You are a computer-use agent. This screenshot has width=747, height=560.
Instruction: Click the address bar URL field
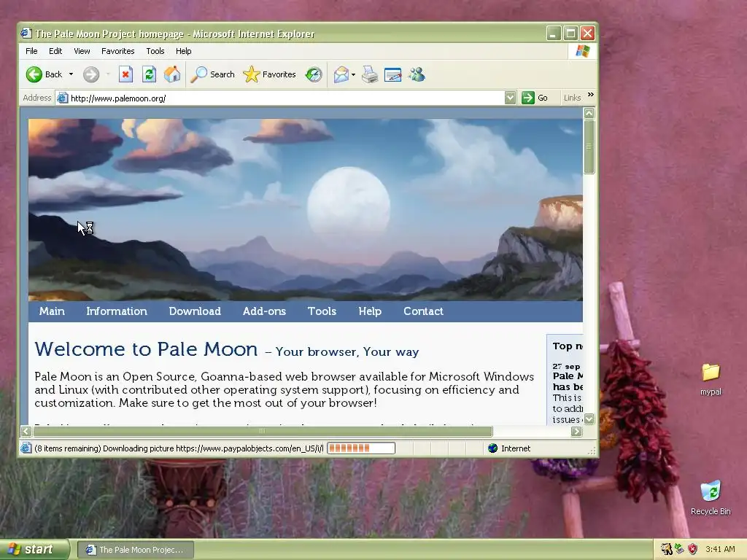pos(286,98)
